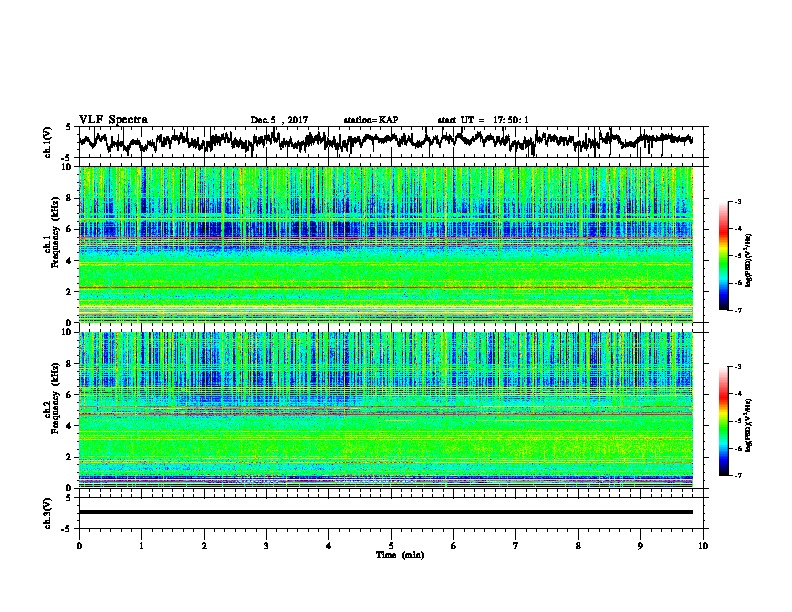Click the "4" tick on ch.1 frequency axis
The width and height of the screenshot is (792, 612).
(x=71, y=261)
